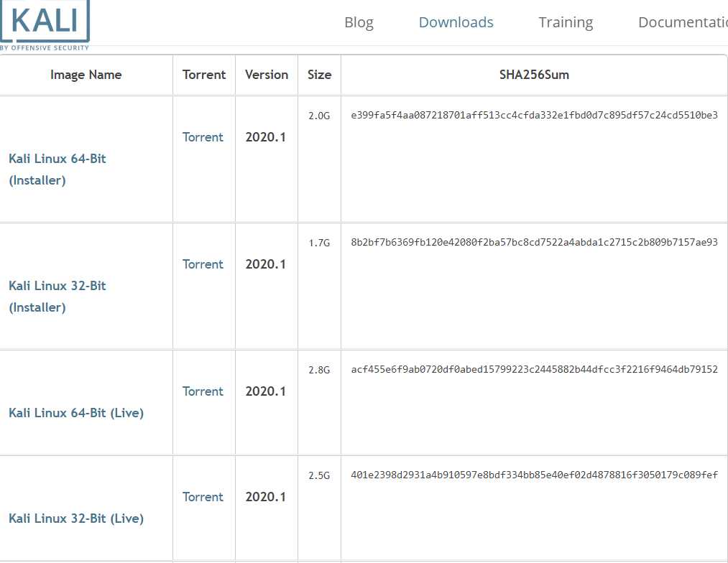Download Torrent for Kali 32-Bit Live
Screen dimensions: 728x563
203,497
